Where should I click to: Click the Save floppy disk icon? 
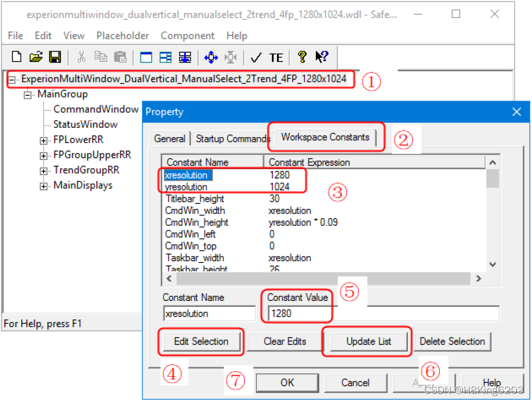[55, 57]
